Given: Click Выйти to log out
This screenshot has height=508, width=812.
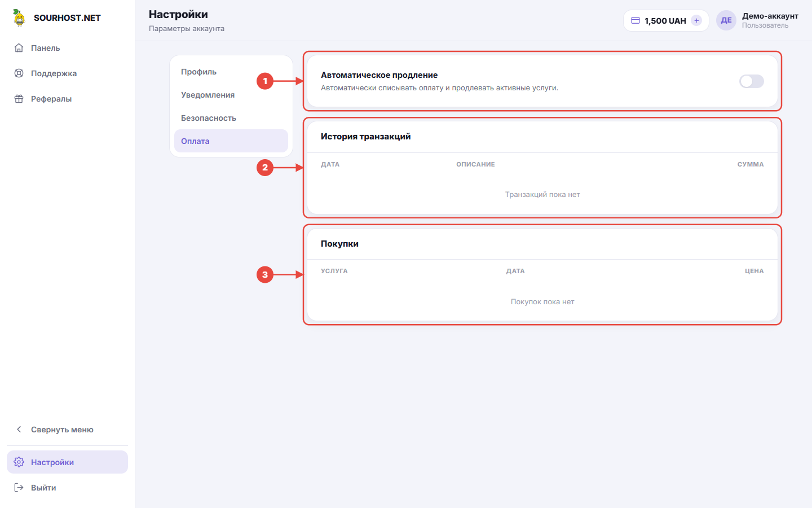Looking at the screenshot, I should click(67, 488).
